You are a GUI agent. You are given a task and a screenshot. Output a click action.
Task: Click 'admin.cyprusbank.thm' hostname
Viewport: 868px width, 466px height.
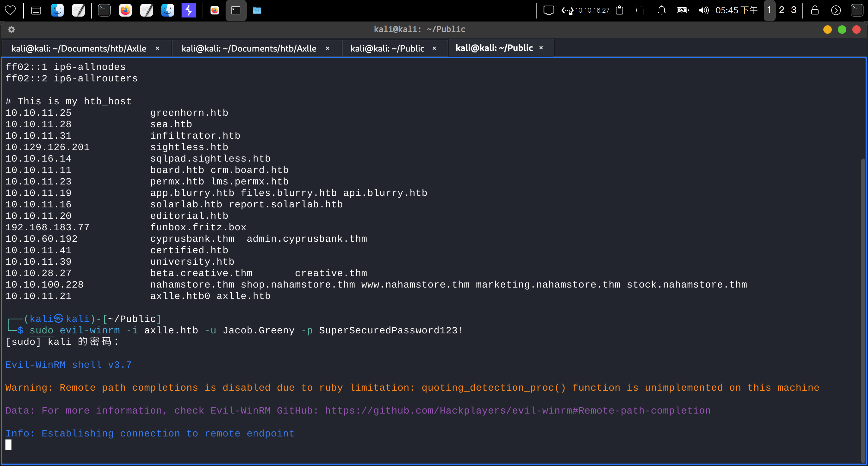coord(307,239)
